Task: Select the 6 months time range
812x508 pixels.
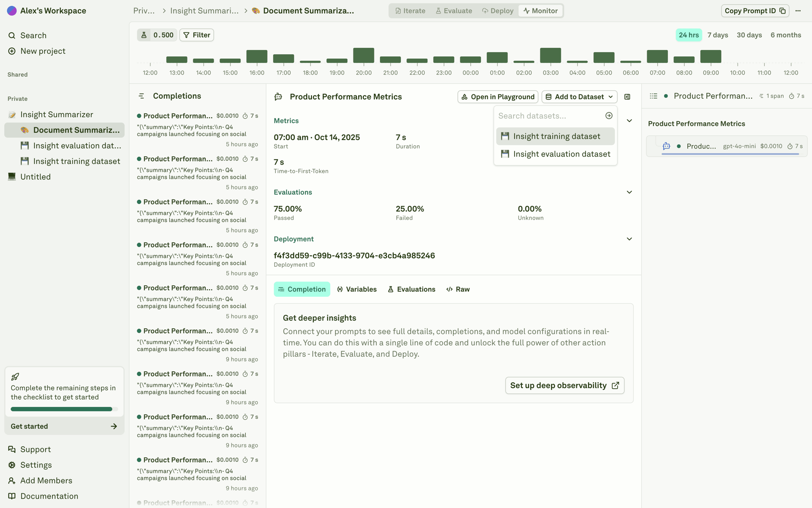Action: [785, 35]
